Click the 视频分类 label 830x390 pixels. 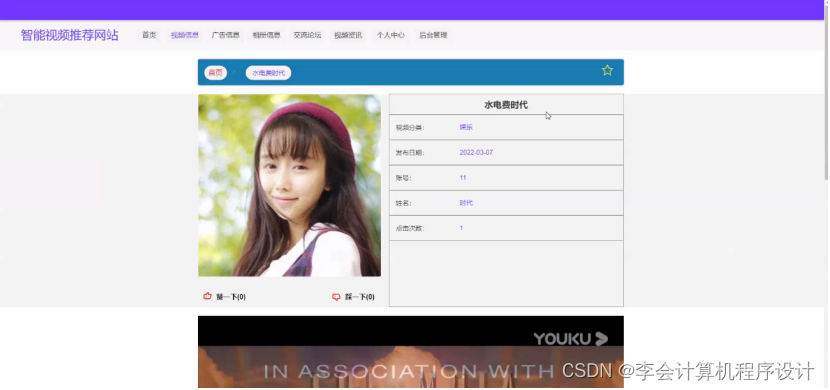pyautogui.click(x=410, y=128)
